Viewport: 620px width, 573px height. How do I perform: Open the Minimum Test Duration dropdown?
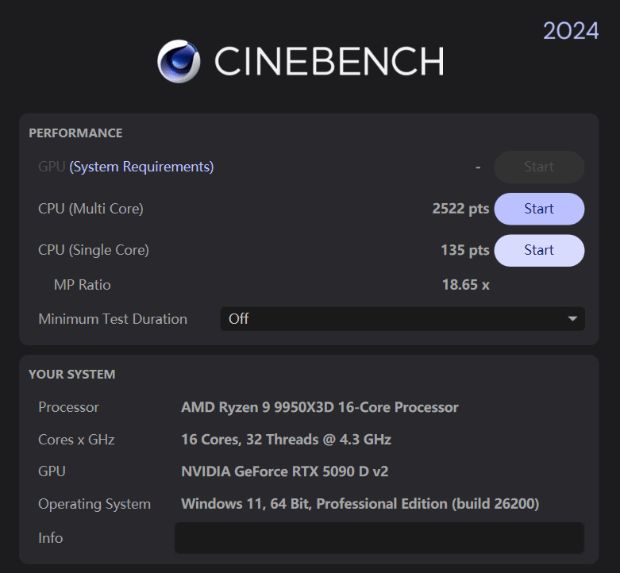(x=402, y=319)
